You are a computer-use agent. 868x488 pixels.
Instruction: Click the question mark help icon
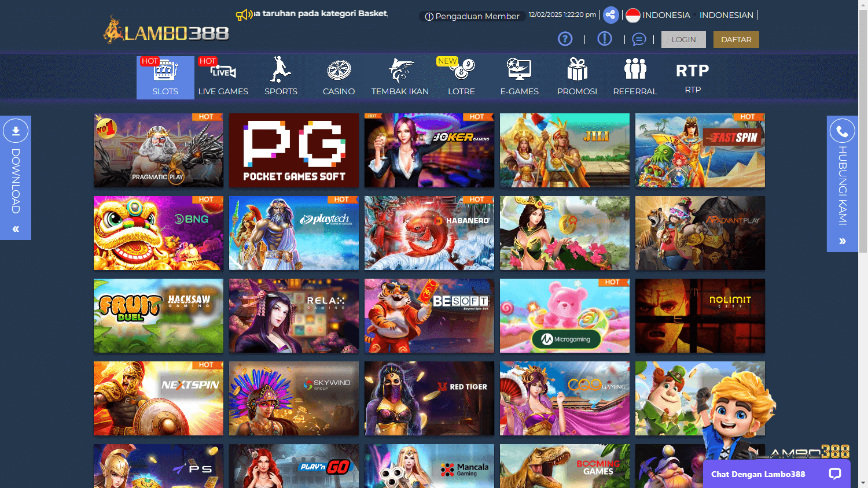coord(565,39)
